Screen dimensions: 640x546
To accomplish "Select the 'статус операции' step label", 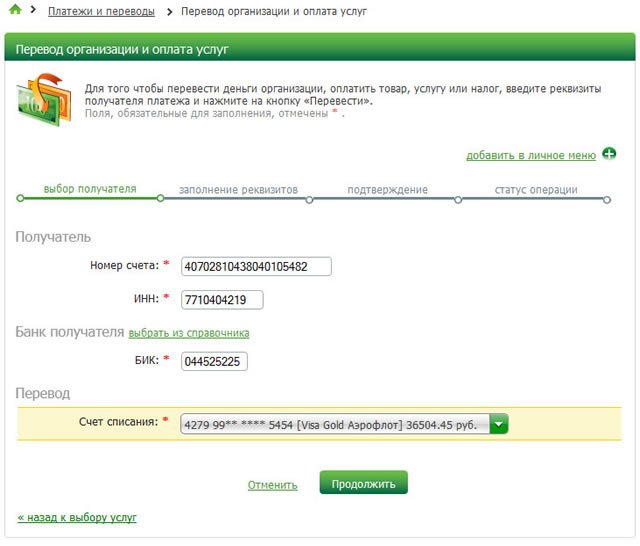I will point(536,190).
